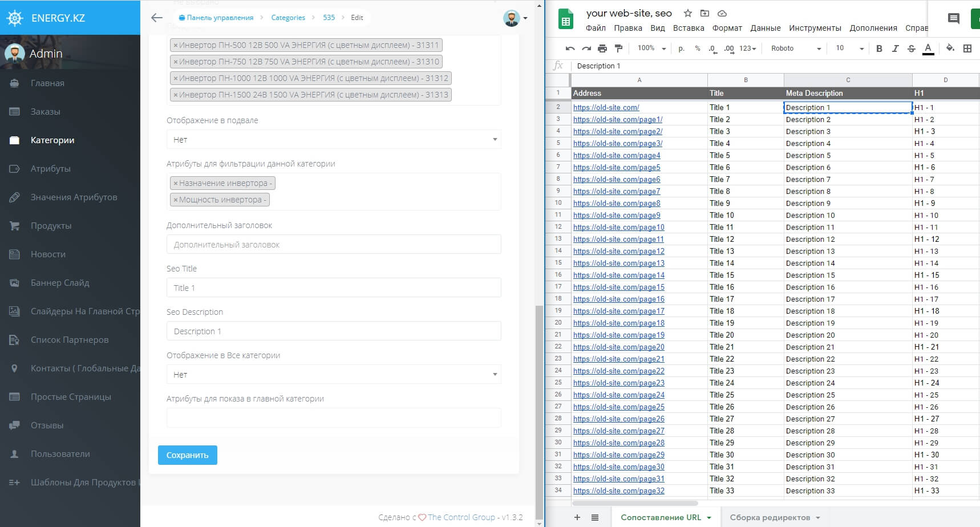
Task: Open the Инструменты menu
Action: click(815, 28)
